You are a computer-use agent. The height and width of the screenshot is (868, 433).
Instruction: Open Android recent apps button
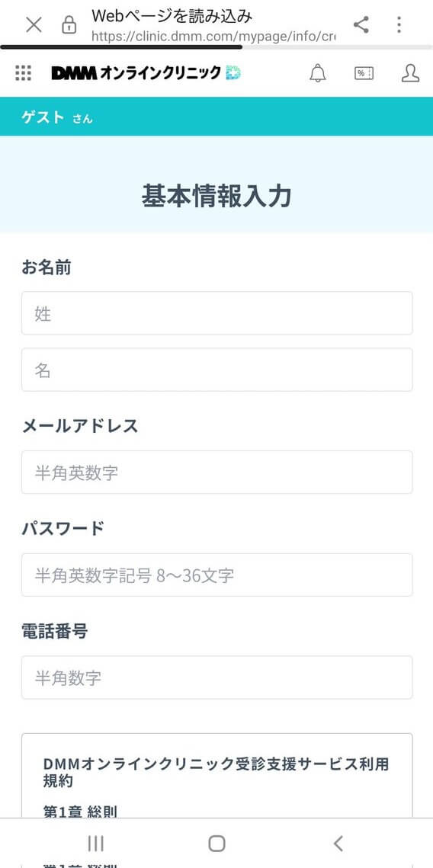click(96, 843)
